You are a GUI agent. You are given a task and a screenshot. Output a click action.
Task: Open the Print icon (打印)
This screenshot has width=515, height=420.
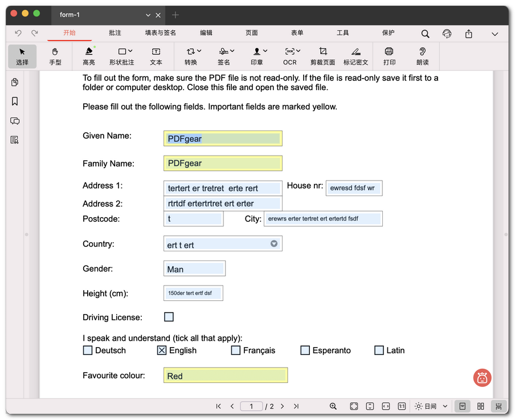point(389,56)
